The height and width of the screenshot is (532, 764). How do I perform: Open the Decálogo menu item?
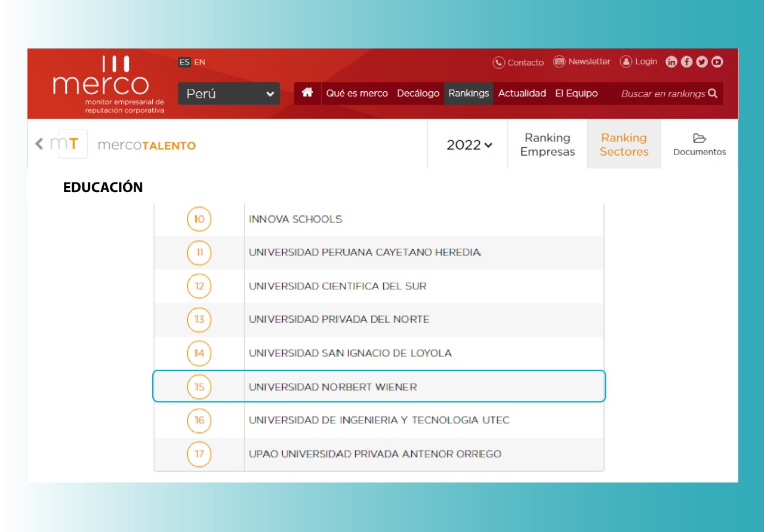coord(418,93)
